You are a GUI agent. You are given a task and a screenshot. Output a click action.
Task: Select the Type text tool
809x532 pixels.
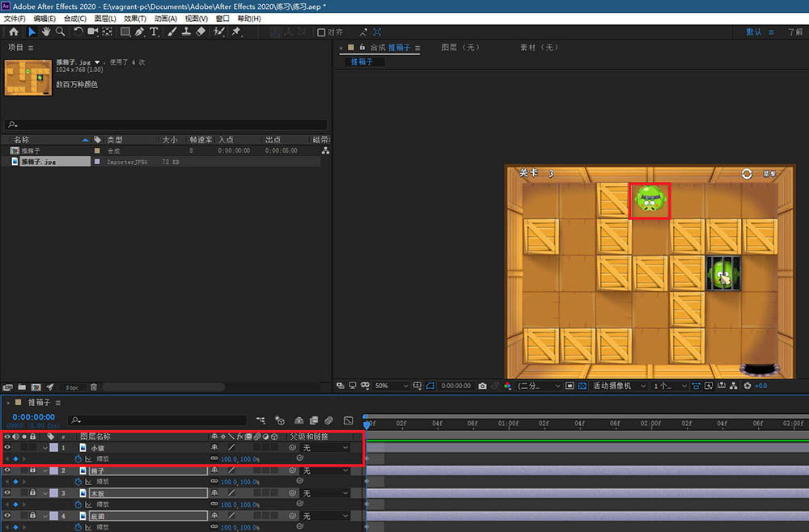[x=154, y=32]
